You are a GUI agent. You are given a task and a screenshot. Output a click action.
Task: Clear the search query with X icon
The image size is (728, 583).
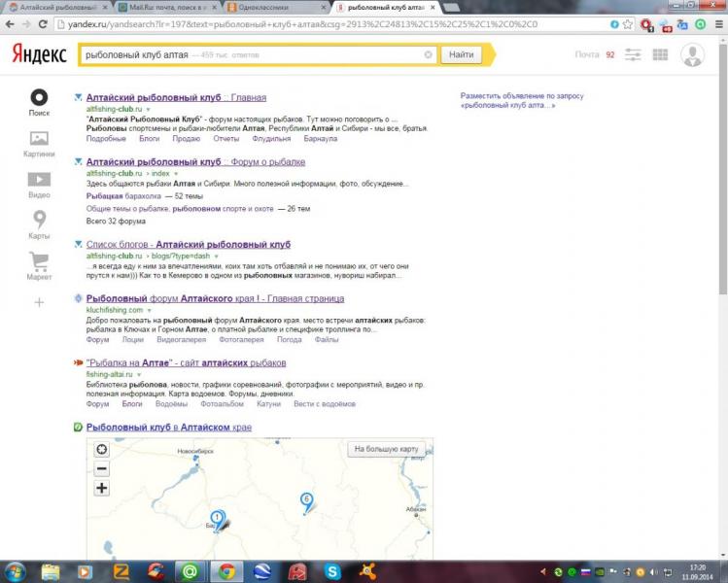point(428,54)
